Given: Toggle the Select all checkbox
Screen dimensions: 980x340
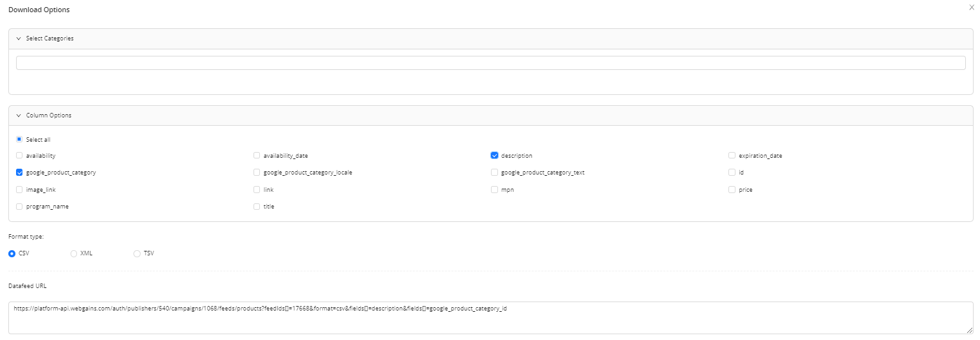Looking at the screenshot, I should (19, 139).
